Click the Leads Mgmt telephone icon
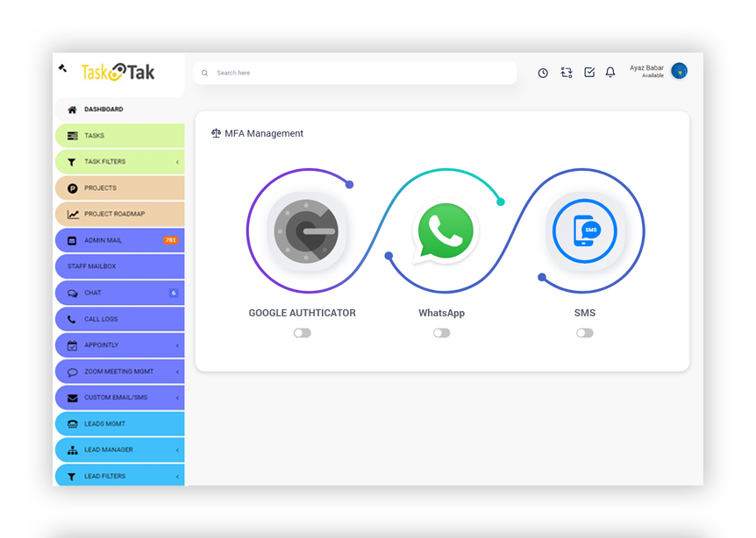Viewport: 756px width, 538px height. (x=72, y=424)
